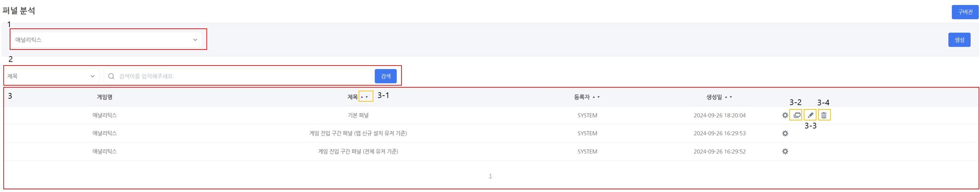Delete 기본 퍼널 with the trash icon
This screenshot has width=980, height=192.
(824, 115)
